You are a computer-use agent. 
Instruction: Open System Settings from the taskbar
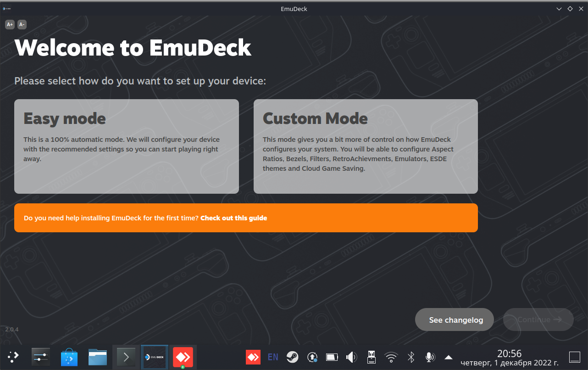(x=41, y=357)
